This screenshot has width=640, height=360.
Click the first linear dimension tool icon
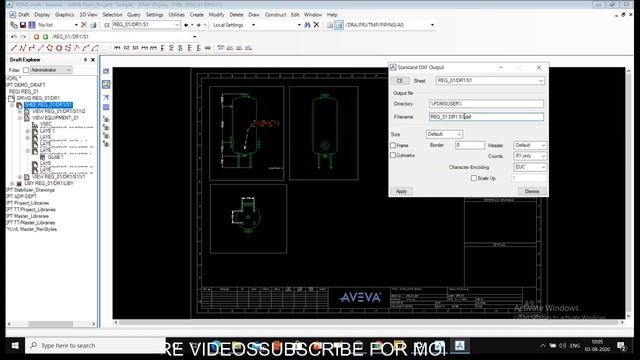pos(117,48)
